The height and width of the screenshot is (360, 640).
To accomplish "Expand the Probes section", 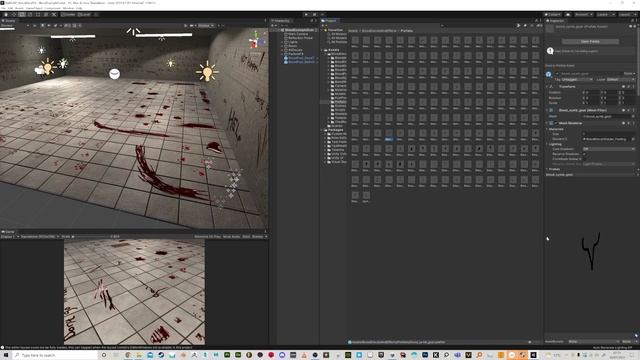I will click(547, 169).
